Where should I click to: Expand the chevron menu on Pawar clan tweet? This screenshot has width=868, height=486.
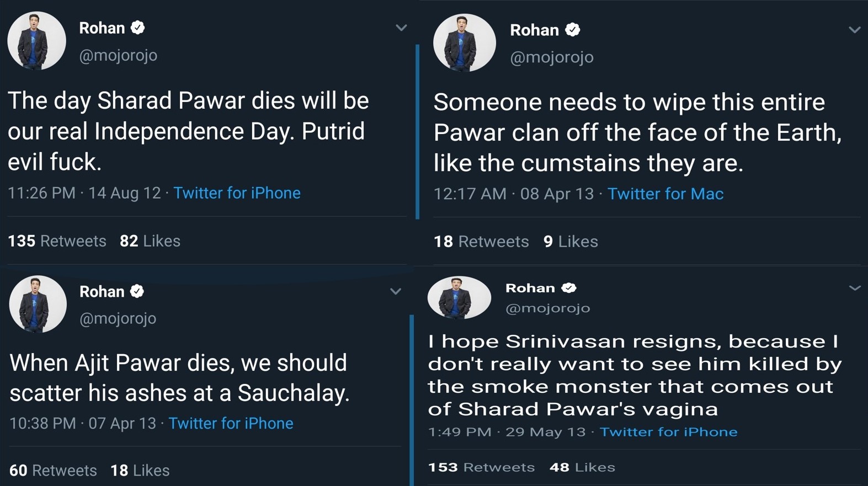(854, 30)
